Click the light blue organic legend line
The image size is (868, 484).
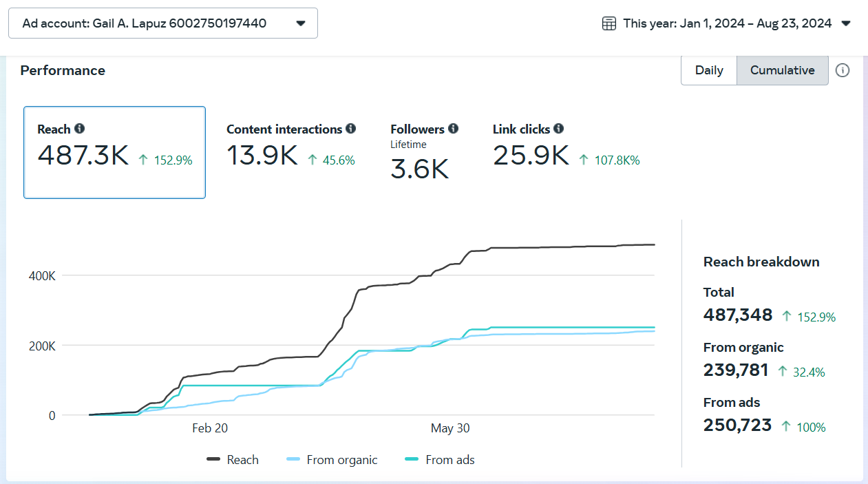tap(293, 459)
